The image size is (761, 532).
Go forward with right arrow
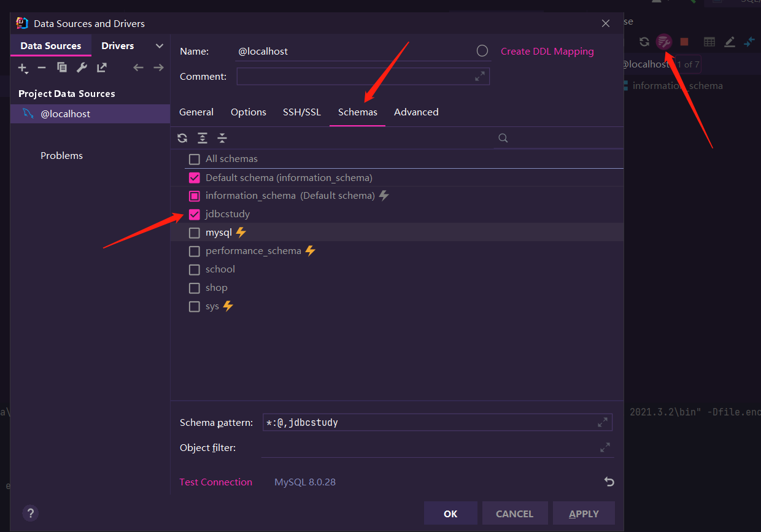pyautogui.click(x=158, y=67)
